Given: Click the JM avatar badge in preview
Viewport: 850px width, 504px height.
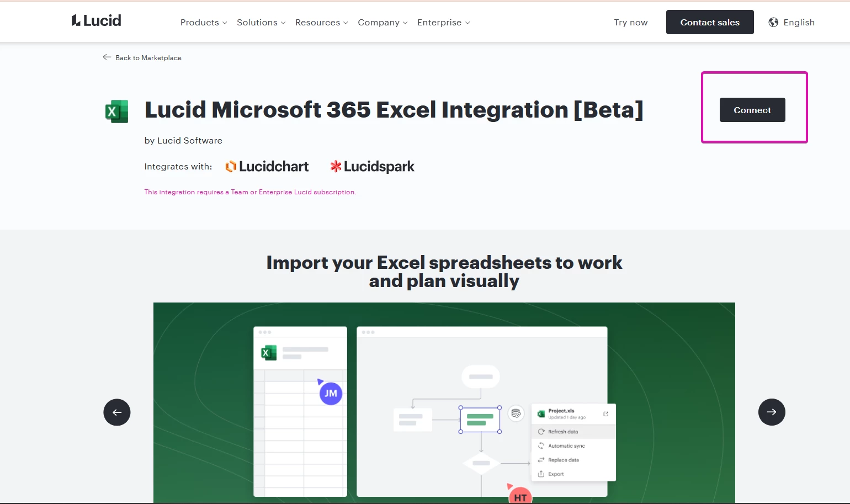Looking at the screenshot, I should (x=331, y=394).
